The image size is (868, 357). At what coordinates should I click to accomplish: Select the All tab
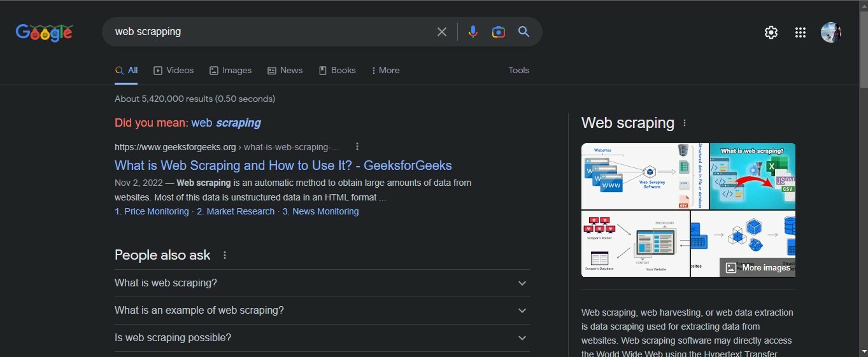point(126,71)
